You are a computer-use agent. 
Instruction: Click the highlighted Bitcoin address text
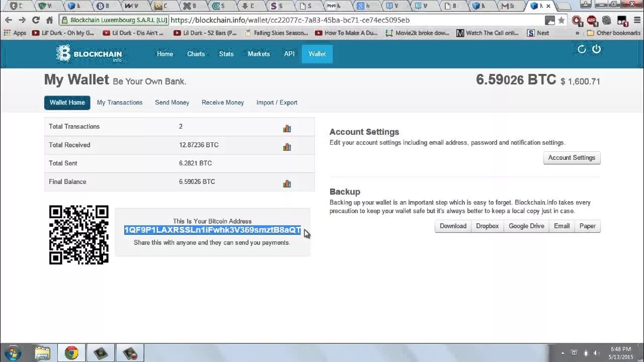point(212,230)
